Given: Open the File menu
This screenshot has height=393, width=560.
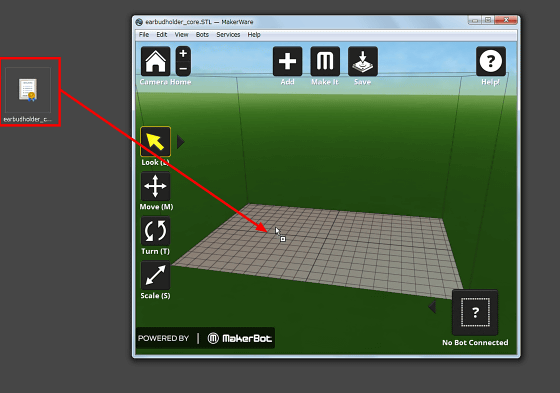Looking at the screenshot, I should (x=144, y=35).
